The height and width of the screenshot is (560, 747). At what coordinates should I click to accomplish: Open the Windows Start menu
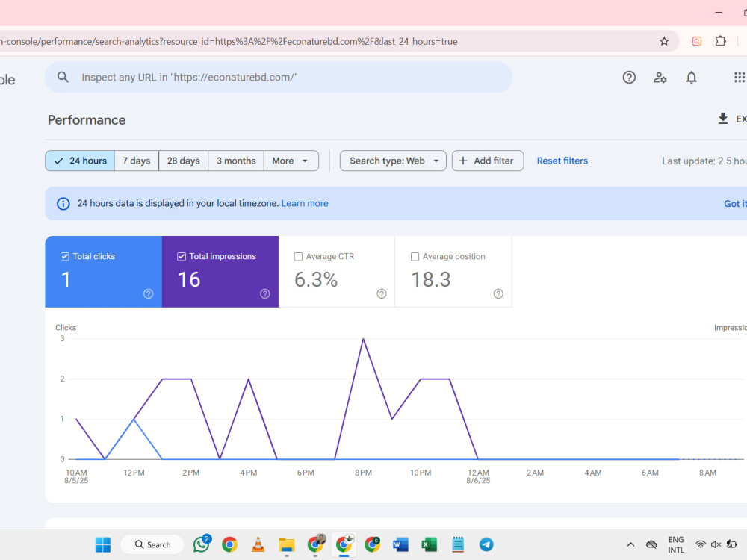tap(103, 544)
